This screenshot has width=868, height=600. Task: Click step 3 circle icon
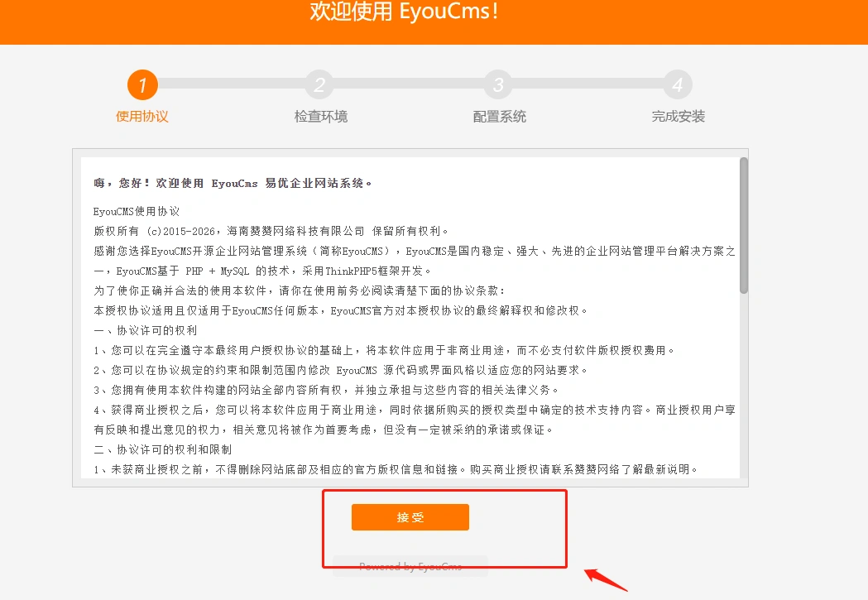498,84
